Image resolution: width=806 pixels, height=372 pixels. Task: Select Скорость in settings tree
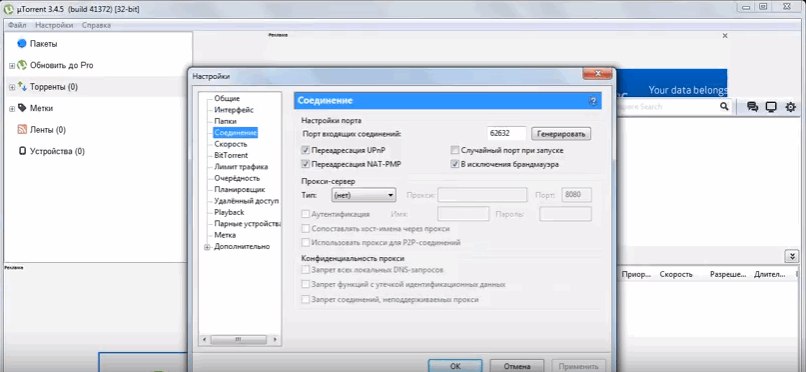pyautogui.click(x=231, y=144)
